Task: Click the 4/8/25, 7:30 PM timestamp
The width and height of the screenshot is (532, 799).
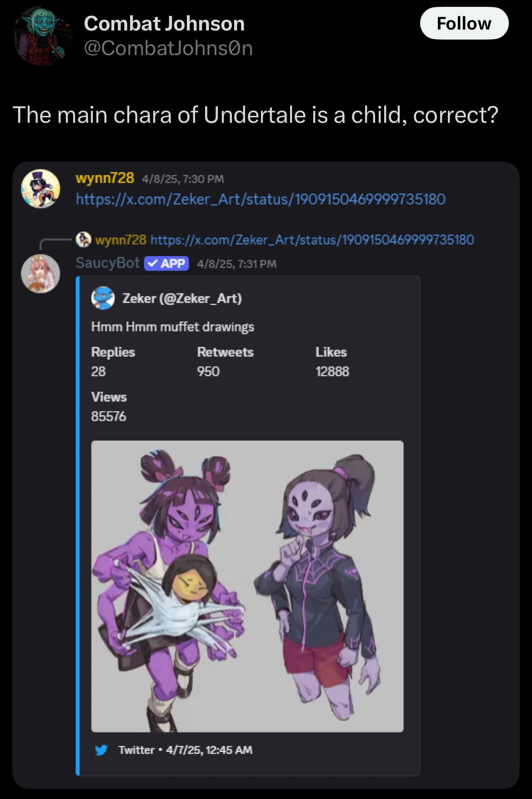Action: tap(183, 179)
